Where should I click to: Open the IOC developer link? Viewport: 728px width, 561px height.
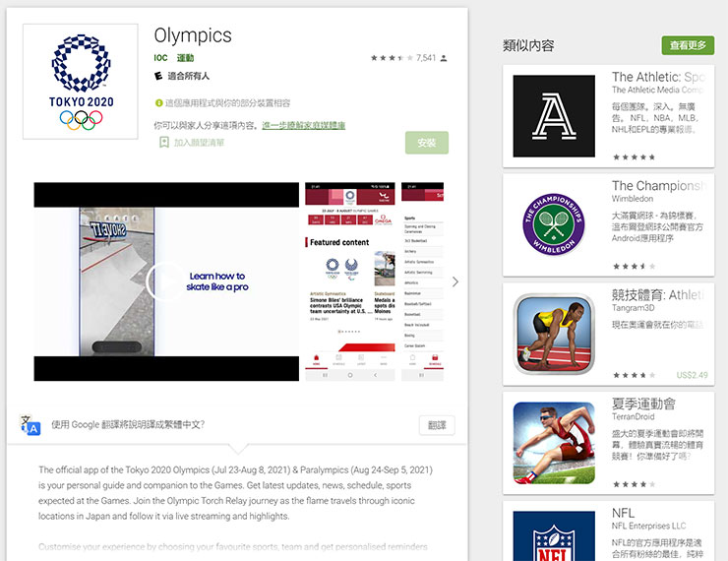[x=160, y=58]
